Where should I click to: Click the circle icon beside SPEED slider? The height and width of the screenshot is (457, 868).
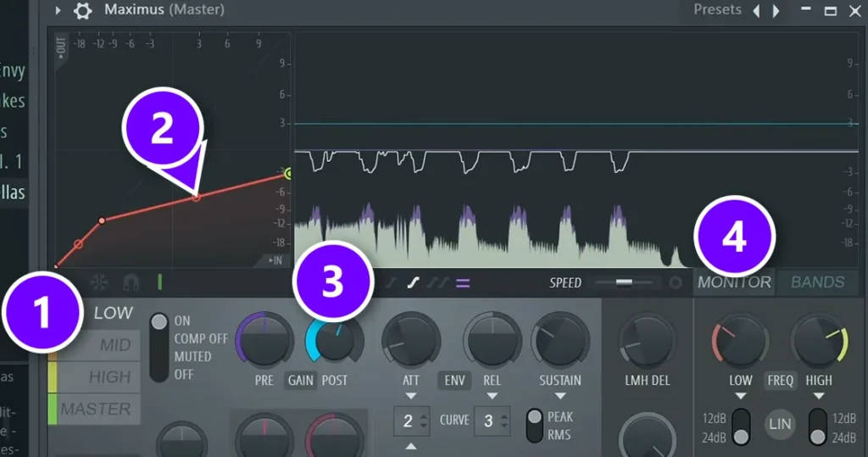[676, 282]
